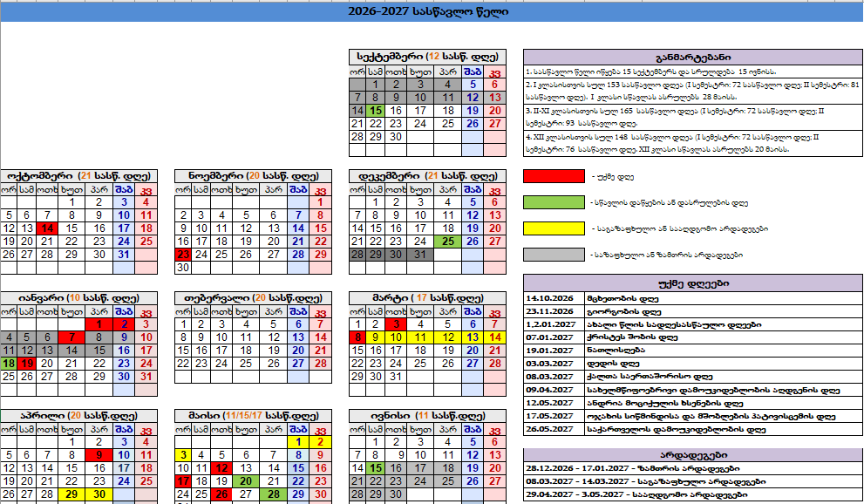Click the "მაისი (11/15/17 სასწ.დღე)" header

[254, 416]
